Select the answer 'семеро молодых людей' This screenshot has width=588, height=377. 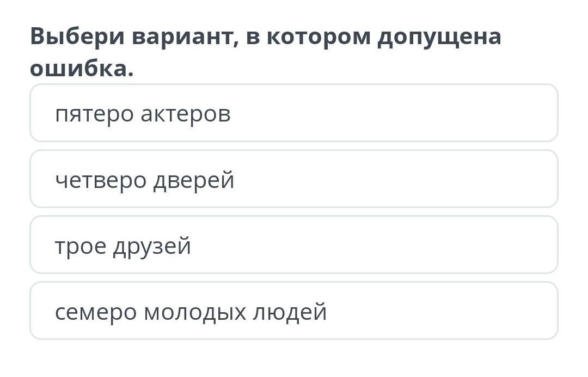[x=293, y=311]
